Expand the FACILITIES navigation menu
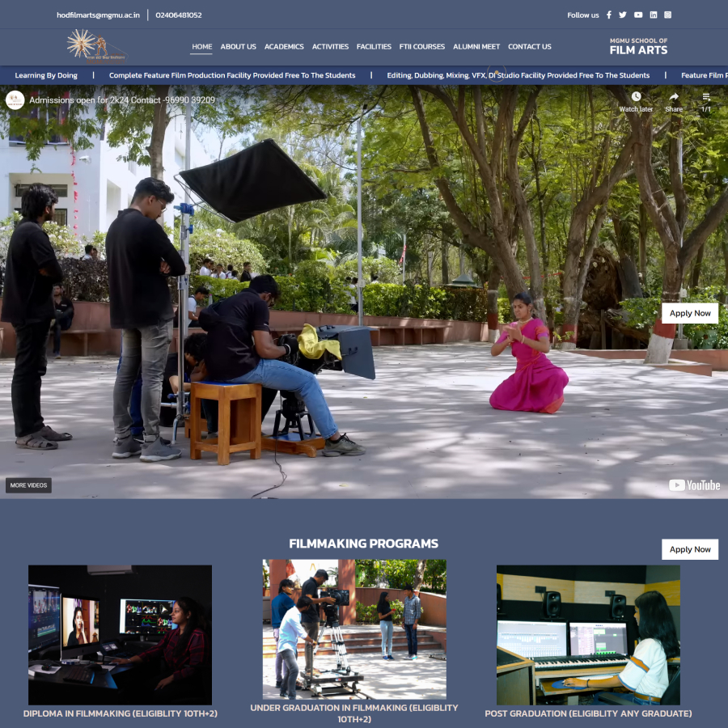Screen dimensions: 728x728 tap(374, 47)
